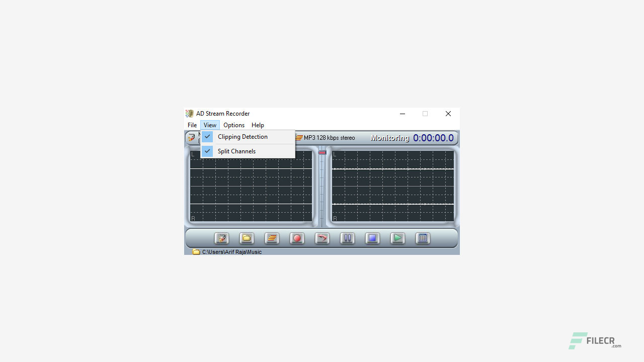644x362 pixels.
Task: Open the encoding format settings in bottom toolbar
Action: [272, 238]
